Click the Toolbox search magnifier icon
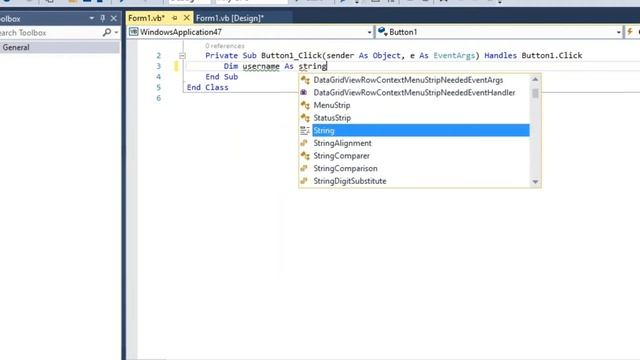This screenshot has width=640, height=360. tap(107, 32)
